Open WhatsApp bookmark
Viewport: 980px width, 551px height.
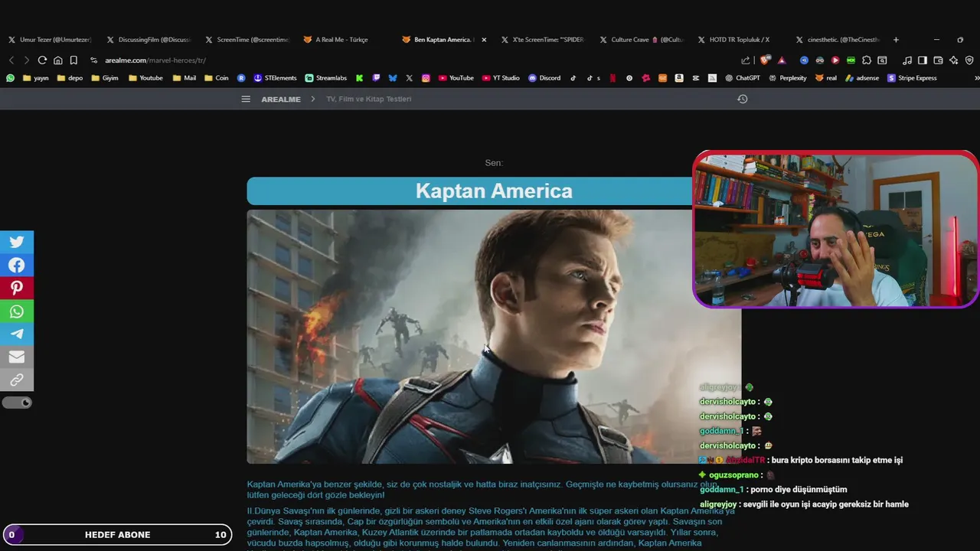tap(10, 78)
